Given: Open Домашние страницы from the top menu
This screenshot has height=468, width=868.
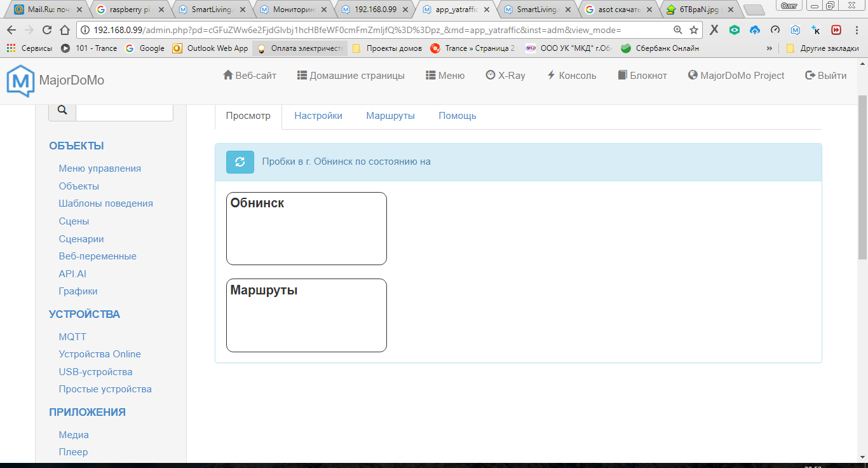Looking at the screenshot, I should pos(351,74).
